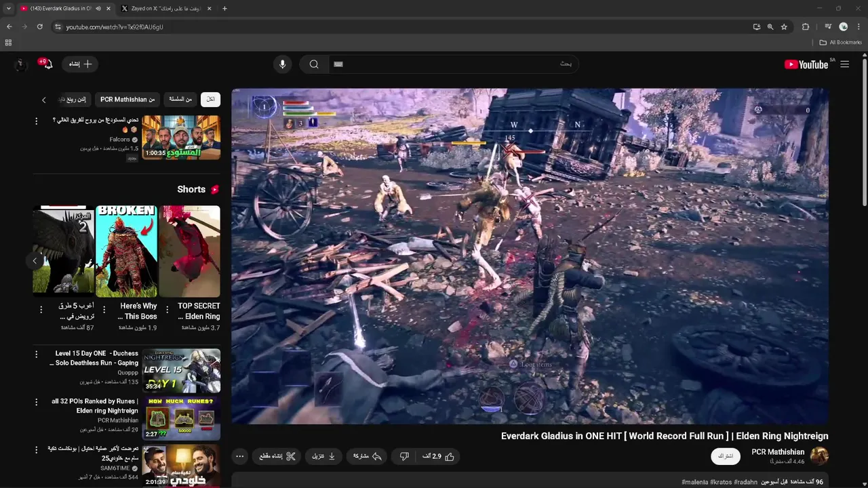Open the notifications bell
Screen dimensions: 868x488
pyautogui.click(x=47, y=64)
